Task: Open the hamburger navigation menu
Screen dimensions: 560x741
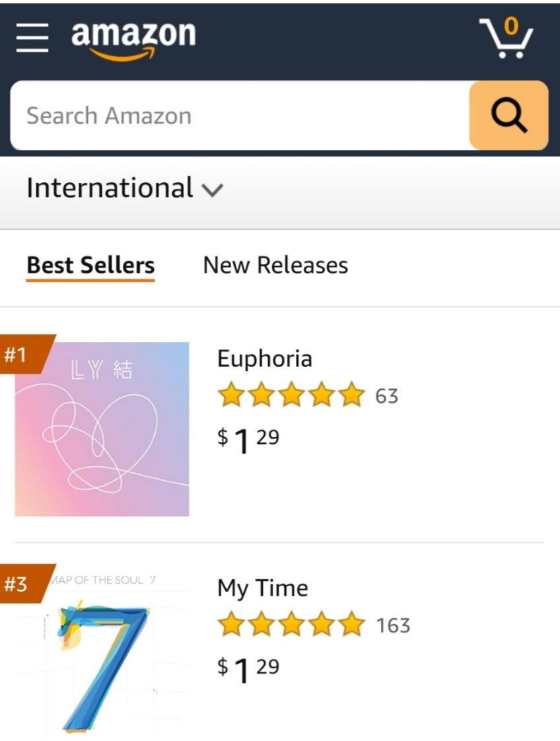Action: (x=32, y=39)
